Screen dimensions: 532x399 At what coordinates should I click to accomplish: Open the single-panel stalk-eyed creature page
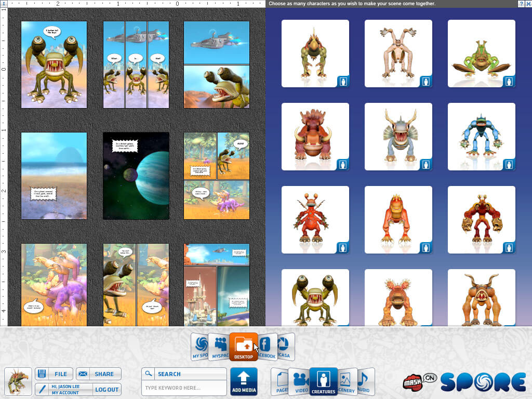54,65
